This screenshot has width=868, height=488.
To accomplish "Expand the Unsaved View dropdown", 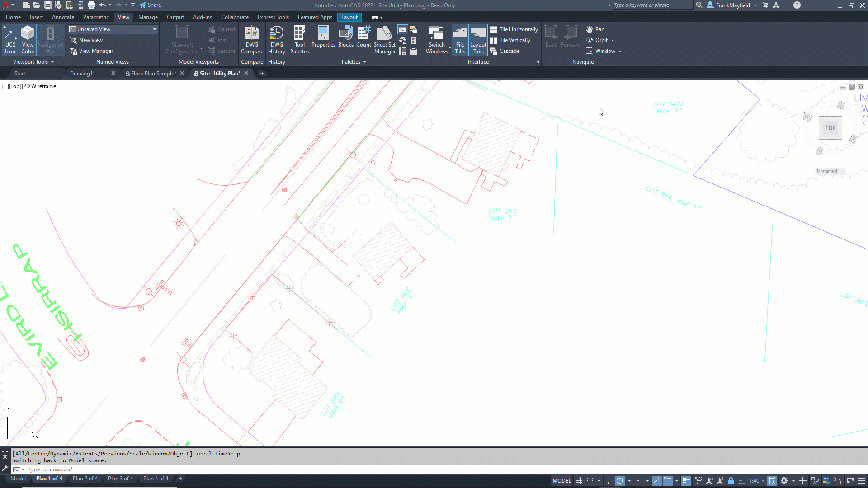I will pyautogui.click(x=155, y=29).
